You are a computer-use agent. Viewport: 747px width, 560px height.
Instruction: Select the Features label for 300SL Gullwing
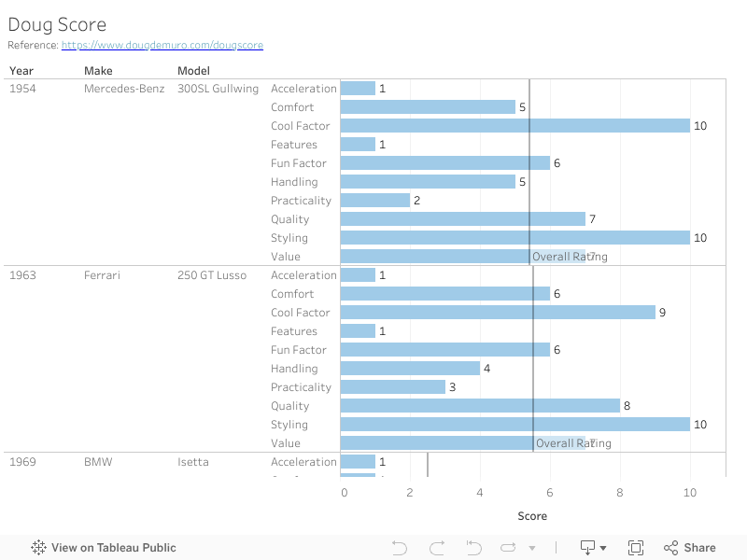point(294,145)
